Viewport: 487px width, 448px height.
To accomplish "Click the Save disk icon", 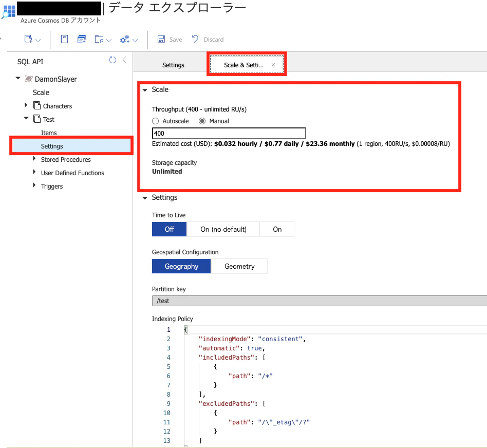I will point(161,39).
